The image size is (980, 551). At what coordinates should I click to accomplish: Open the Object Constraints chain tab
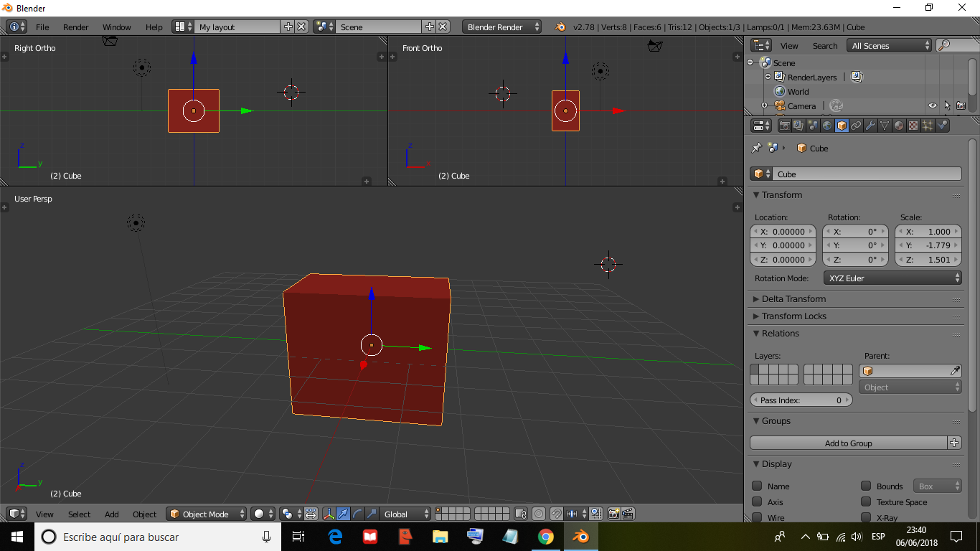[x=856, y=125]
